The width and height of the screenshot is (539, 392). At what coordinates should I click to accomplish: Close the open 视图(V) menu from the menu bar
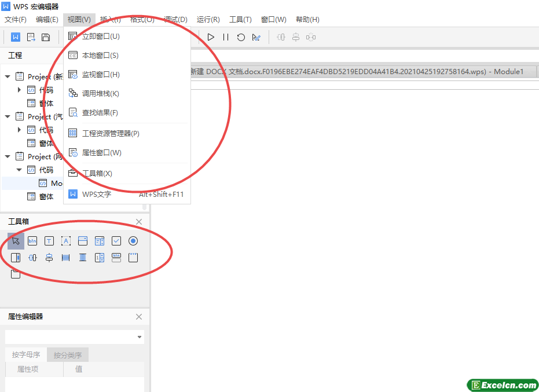point(79,20)
